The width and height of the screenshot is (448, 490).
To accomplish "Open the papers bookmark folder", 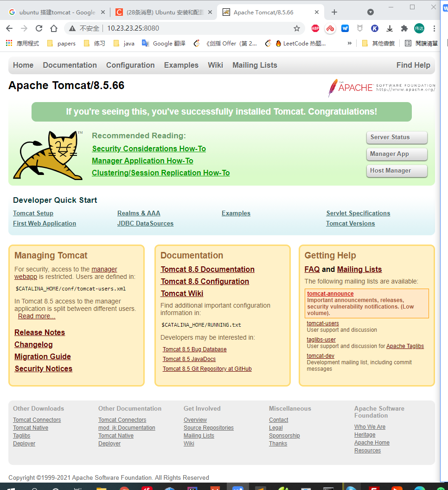I will (x=61, y=44).
